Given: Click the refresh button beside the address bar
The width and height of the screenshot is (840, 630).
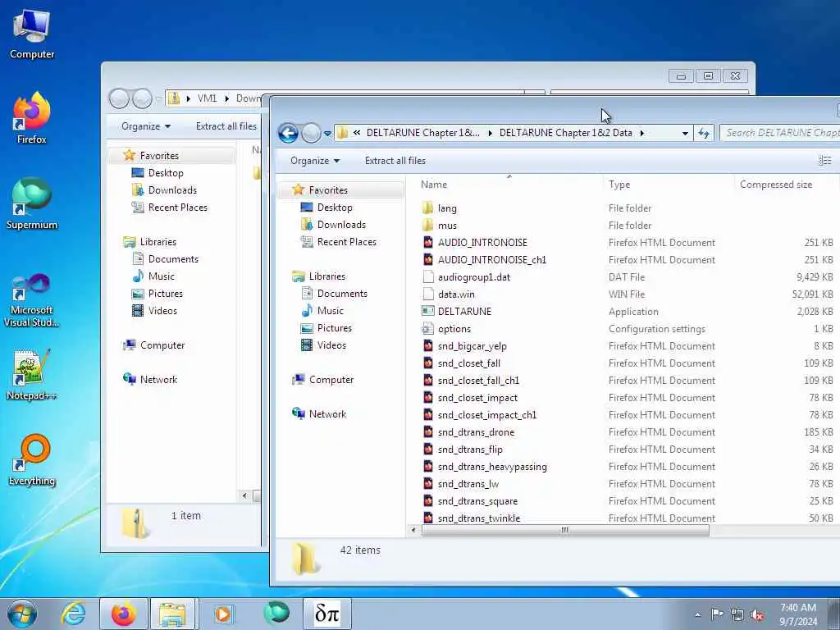Looking at the screenshot, I should (x=703, y=133).
